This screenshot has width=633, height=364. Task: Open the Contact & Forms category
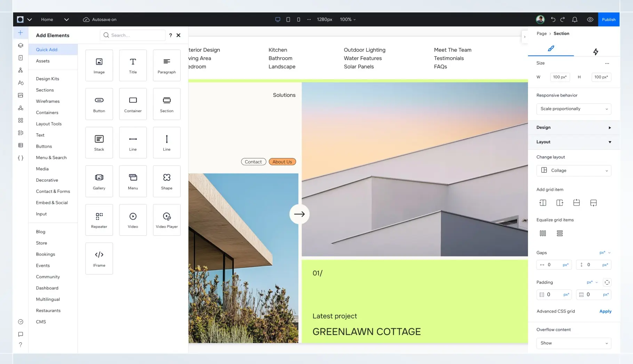tap(53, 191)
